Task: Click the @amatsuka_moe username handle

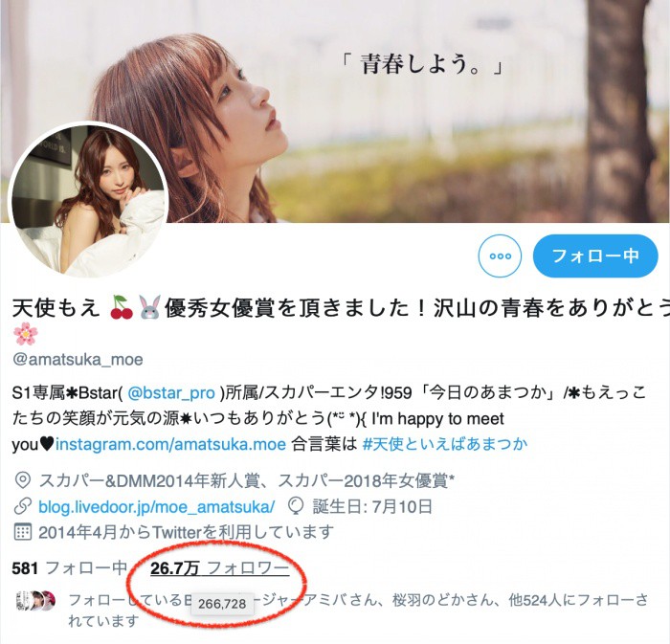Action: coord(78,360)
